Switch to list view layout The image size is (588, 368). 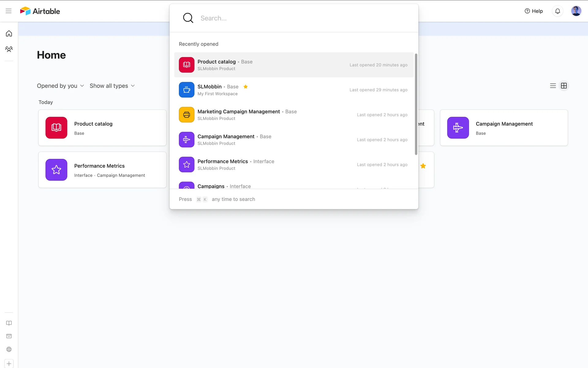point(553,86)
